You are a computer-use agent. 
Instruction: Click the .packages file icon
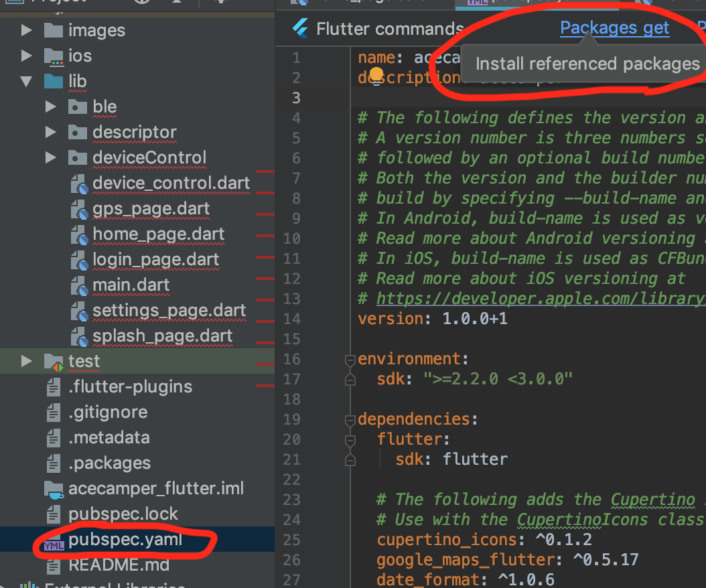[54, 463]
